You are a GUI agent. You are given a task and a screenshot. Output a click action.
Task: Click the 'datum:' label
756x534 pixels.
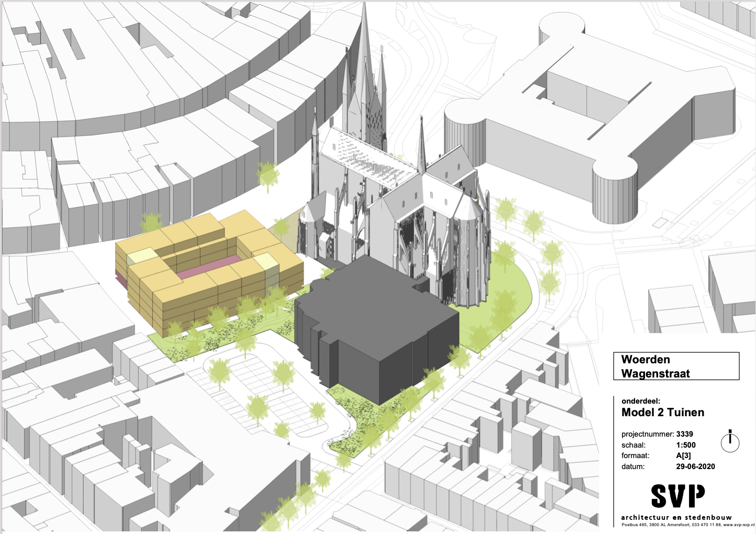[x=633, y=466]
